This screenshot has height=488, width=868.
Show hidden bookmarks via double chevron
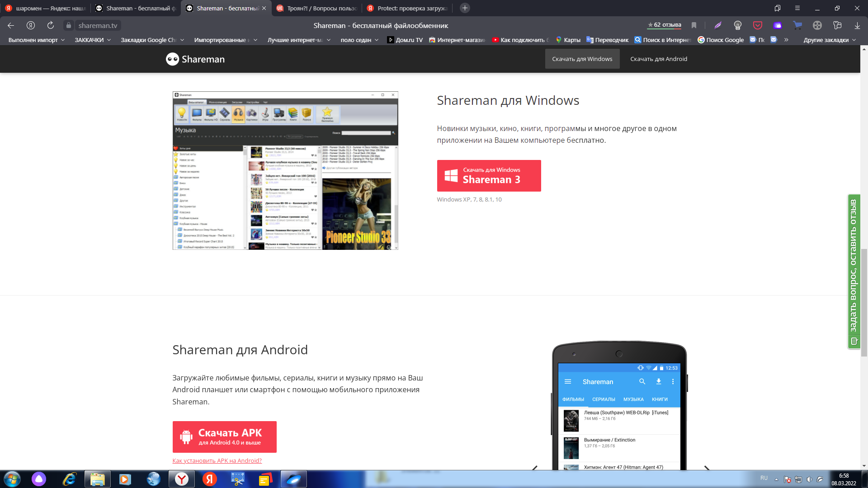pos(786,40)
